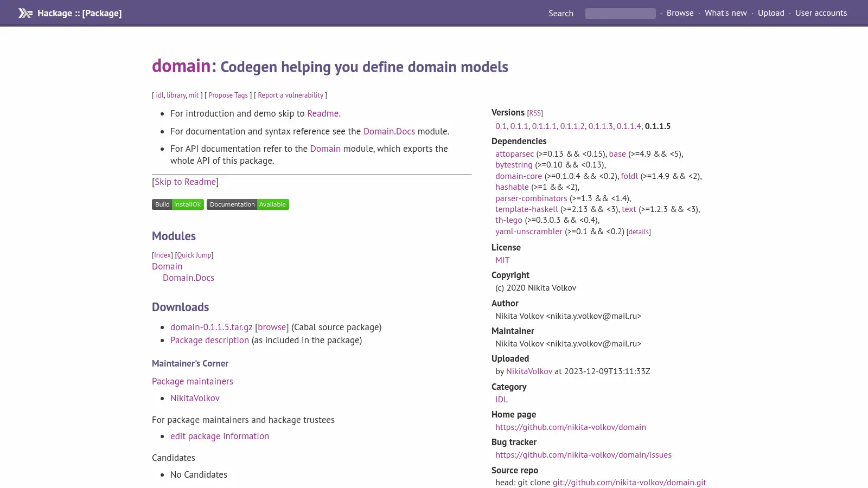Select version 0.1.1

[519, 126]
